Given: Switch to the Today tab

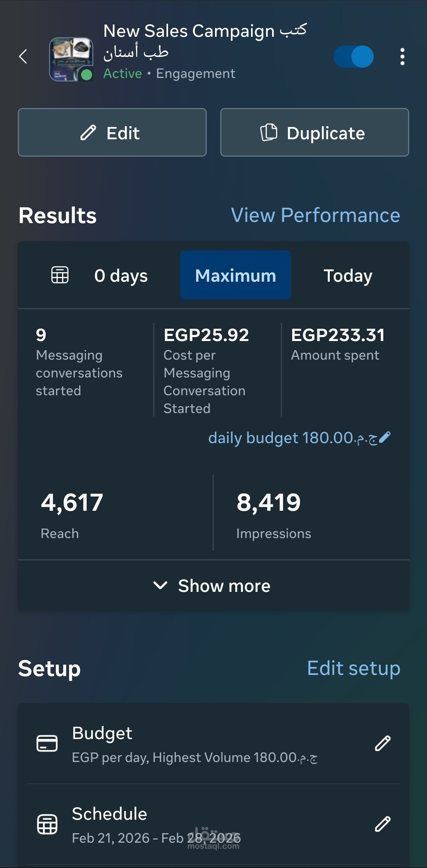Looking at the screenshot, I should click(348, 276).
